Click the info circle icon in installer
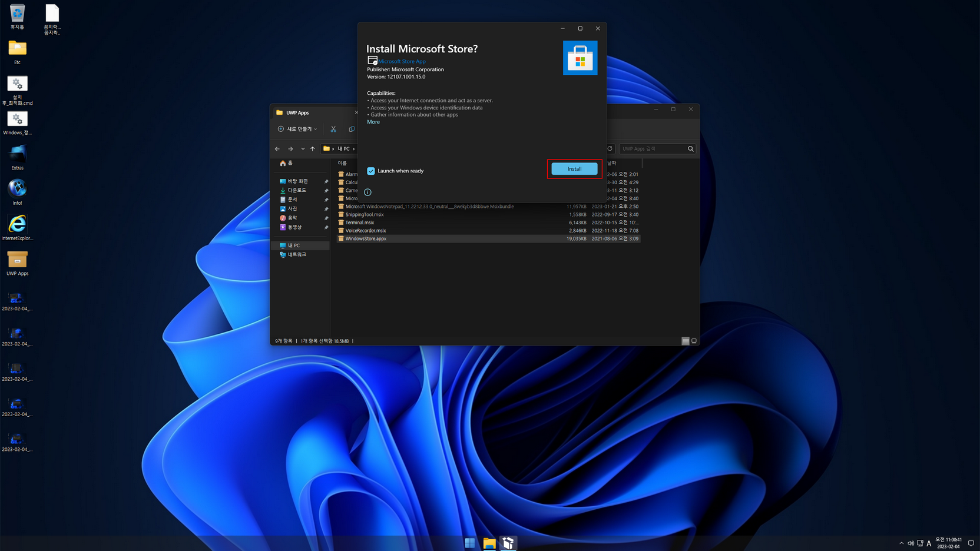The width and height of the screenshot is (980, 551). (x=367, y=192)
